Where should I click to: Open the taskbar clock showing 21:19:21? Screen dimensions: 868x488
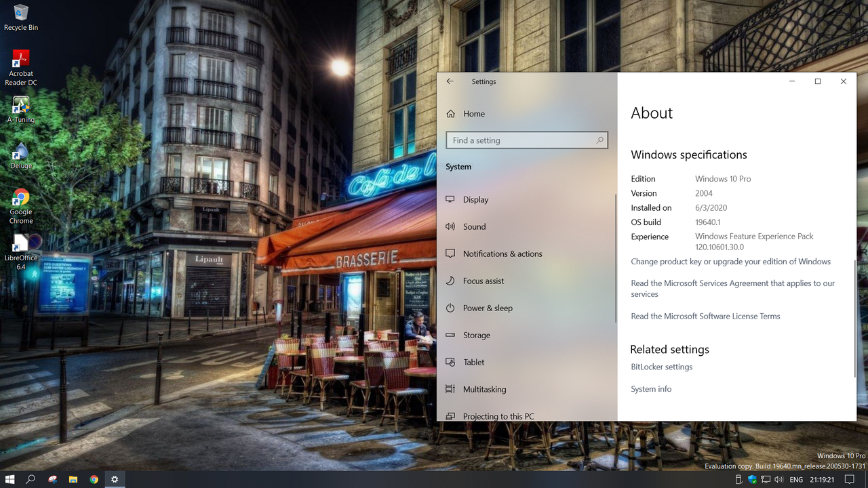(822, 479)
